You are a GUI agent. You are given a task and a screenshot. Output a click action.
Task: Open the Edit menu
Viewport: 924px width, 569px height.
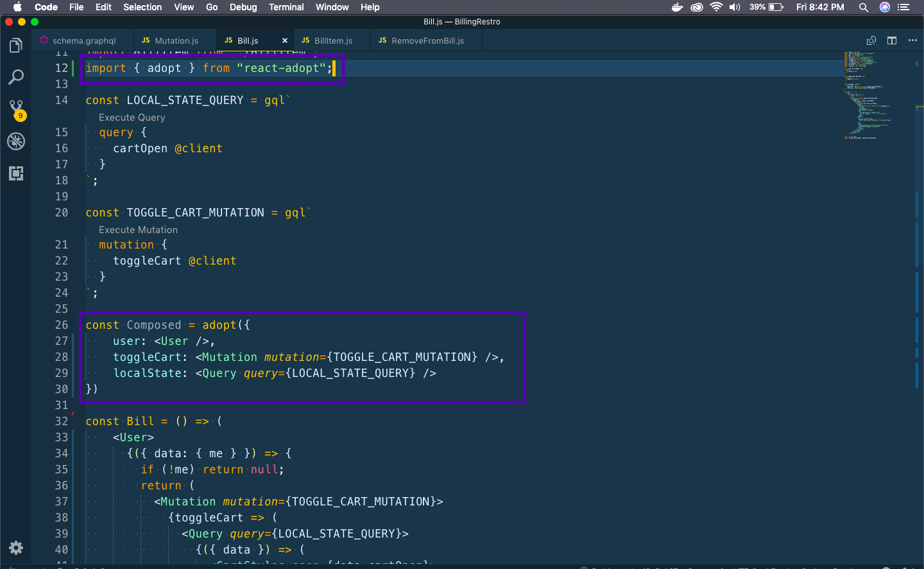coord(103,7)
